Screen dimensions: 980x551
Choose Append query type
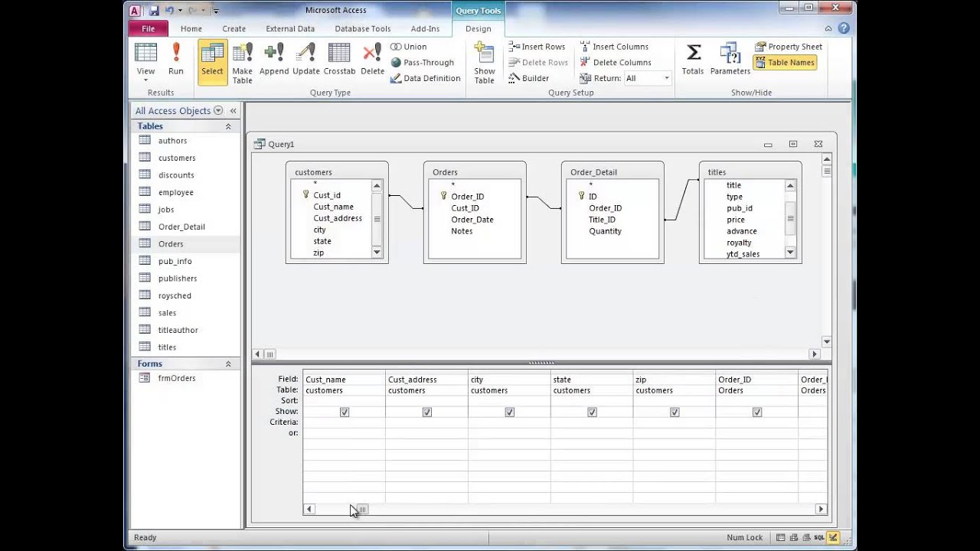pos(274,59)
